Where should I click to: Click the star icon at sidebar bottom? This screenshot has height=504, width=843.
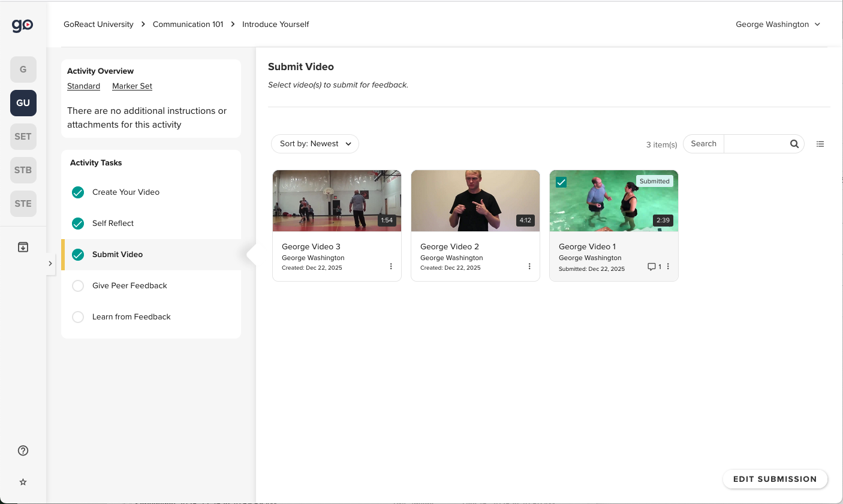(23, 481)
